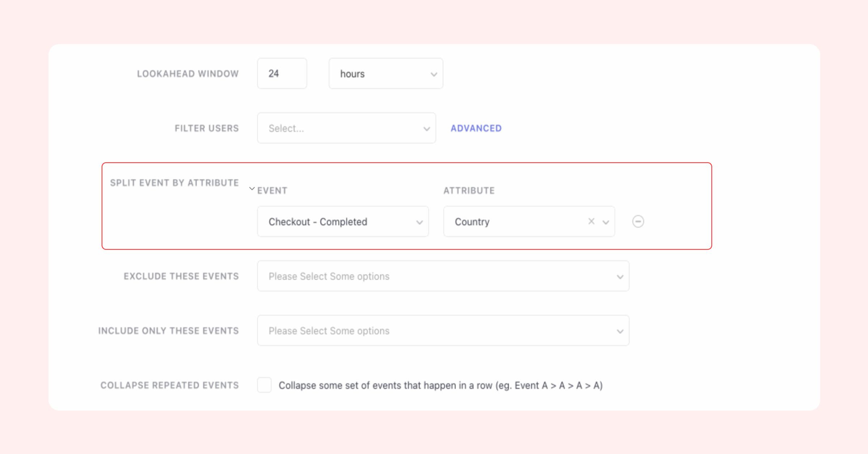
Task: Enable the Collapse Repeated Events checkbox
Action: [x=264, y=385]
